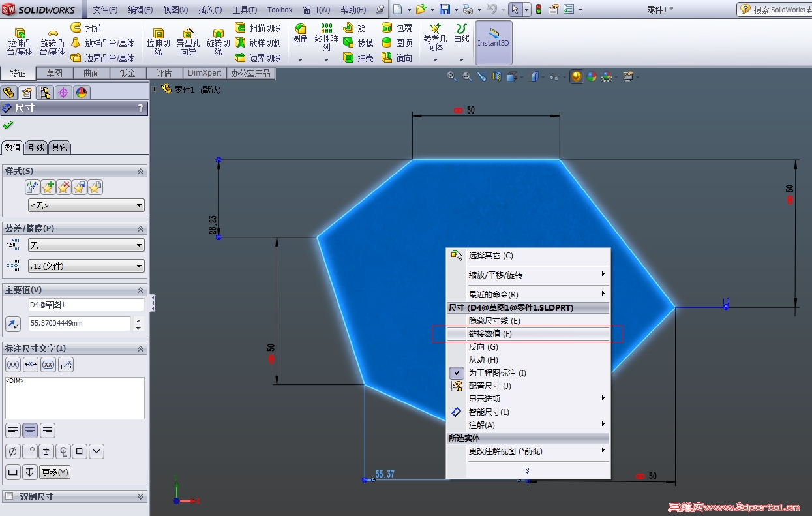
Task: Toggle the Instant3D button
Action: pyautogui.click(x=494, y=42)
